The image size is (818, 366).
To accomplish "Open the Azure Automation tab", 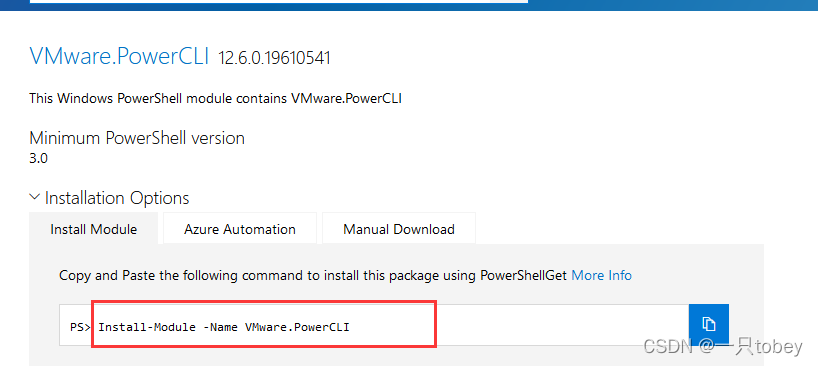I will click(240, 229).
